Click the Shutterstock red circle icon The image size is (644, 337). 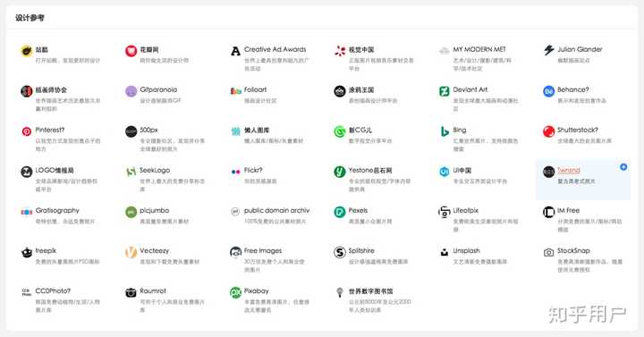tap(548, 131)
